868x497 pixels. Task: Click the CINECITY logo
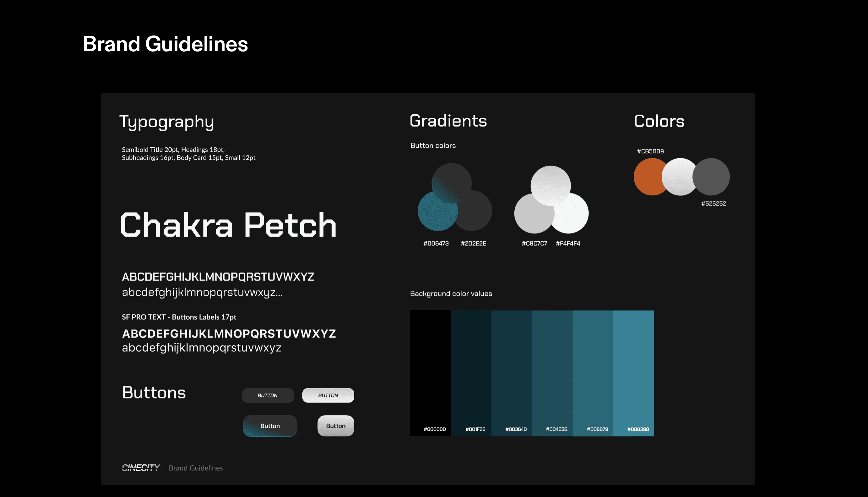141,468
